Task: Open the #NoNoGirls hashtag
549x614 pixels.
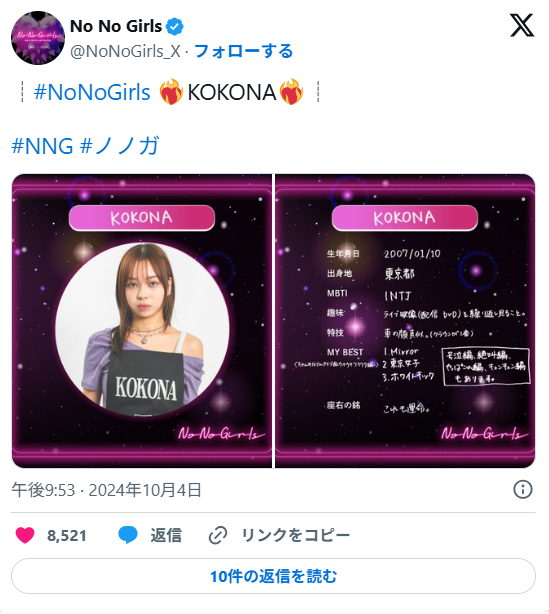Action: pyautogui.click(x=92, y=92)
